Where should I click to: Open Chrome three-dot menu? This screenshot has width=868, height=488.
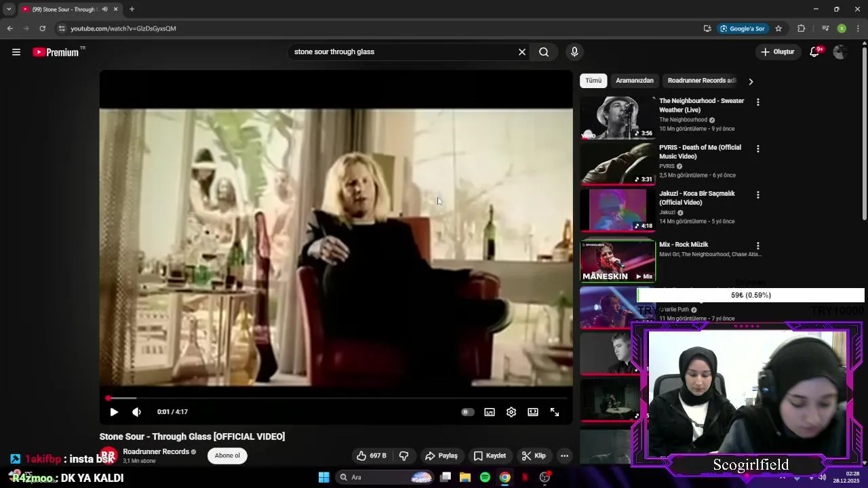(x=858, y=28)
